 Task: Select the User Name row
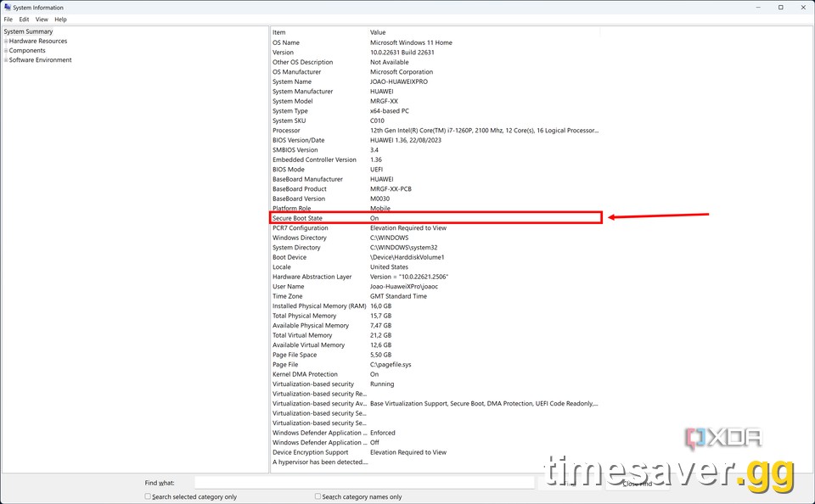[435, 286]
